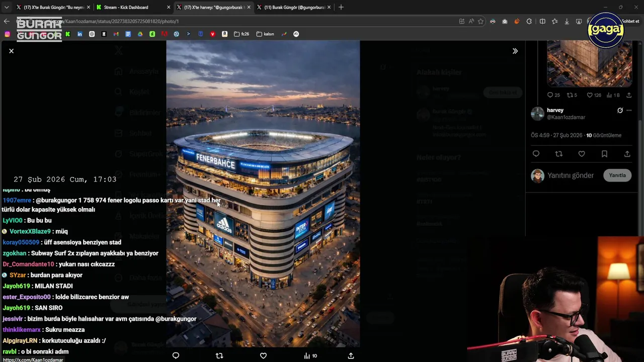644x362 pixels.
Task: Open the 25 replies on parent tweet
Action: point(553,95)
